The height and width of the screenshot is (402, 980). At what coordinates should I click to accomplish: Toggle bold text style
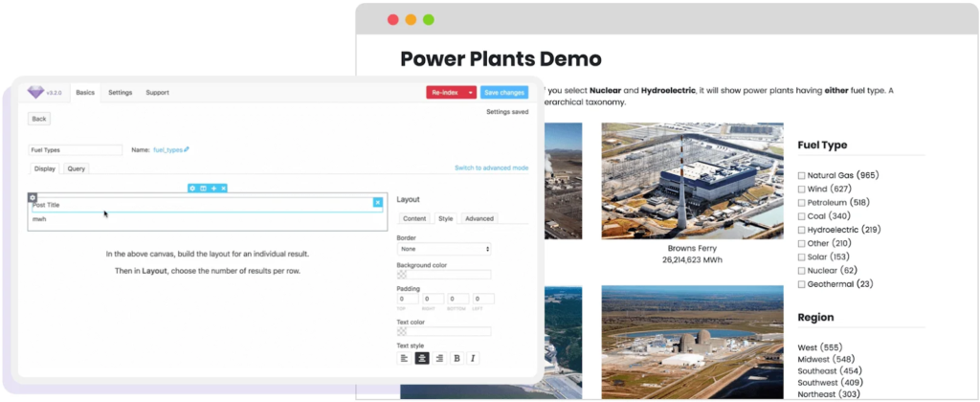click(457, 358)
